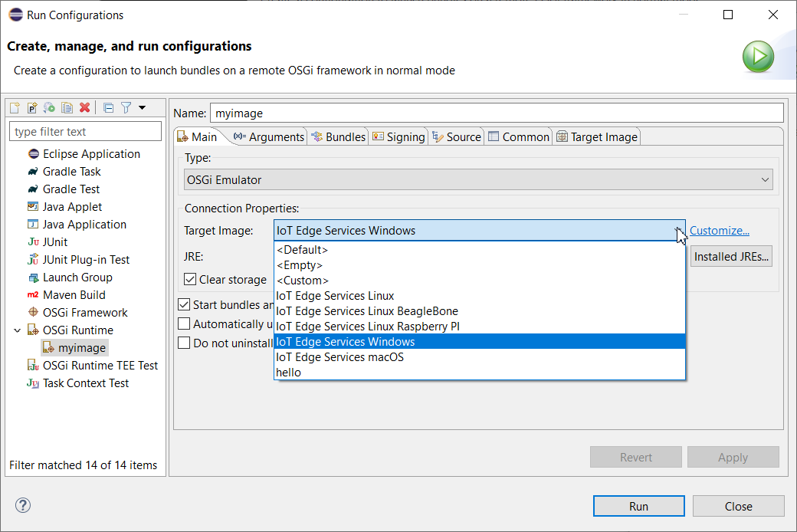Open the launch configuration filter options
The image size is (797, 532).
126,107
